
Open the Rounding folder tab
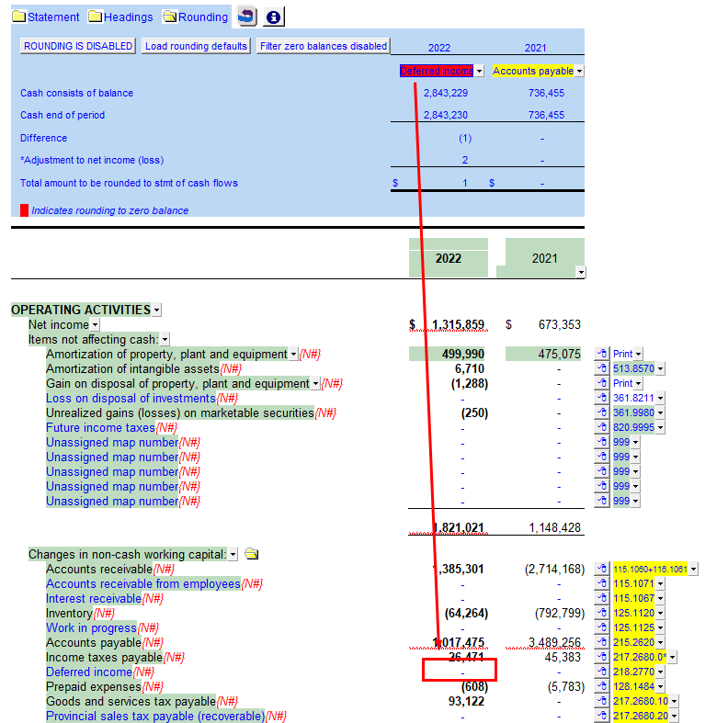pyautogui.click(x=196, y=17)
